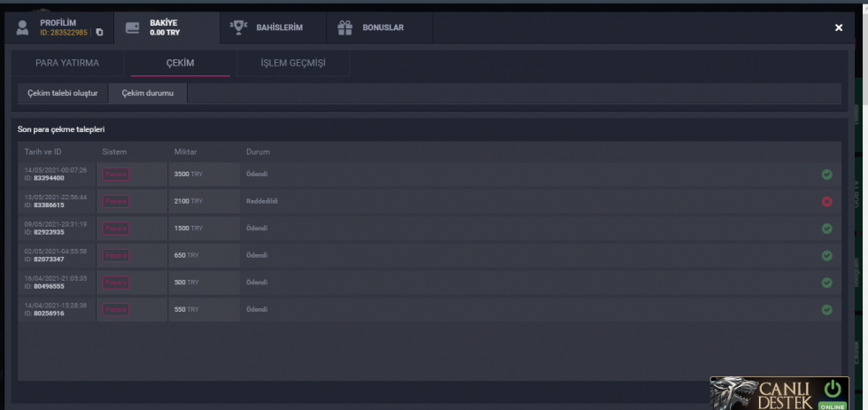868x410 pixels.
Task: Switch to the İşlem Geçmişi tab
Action: click(292, 63)
